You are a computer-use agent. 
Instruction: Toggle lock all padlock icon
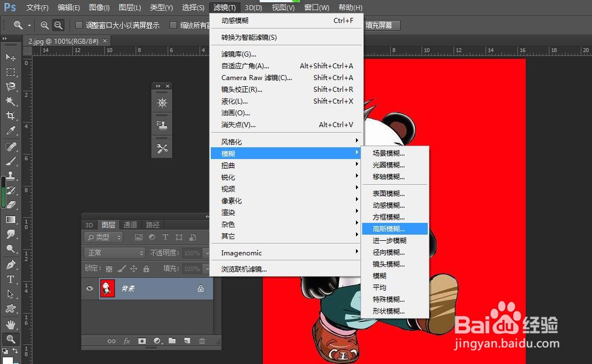(x=146, y=269)
